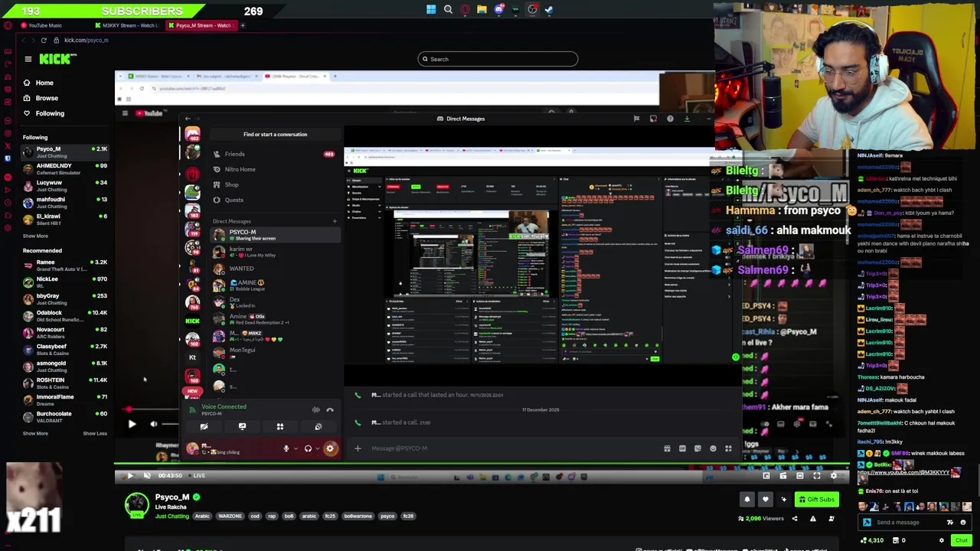Open the Browse page
Image resolution: width=980 pixels, height=551 pixels.
[x=46, y=98]
